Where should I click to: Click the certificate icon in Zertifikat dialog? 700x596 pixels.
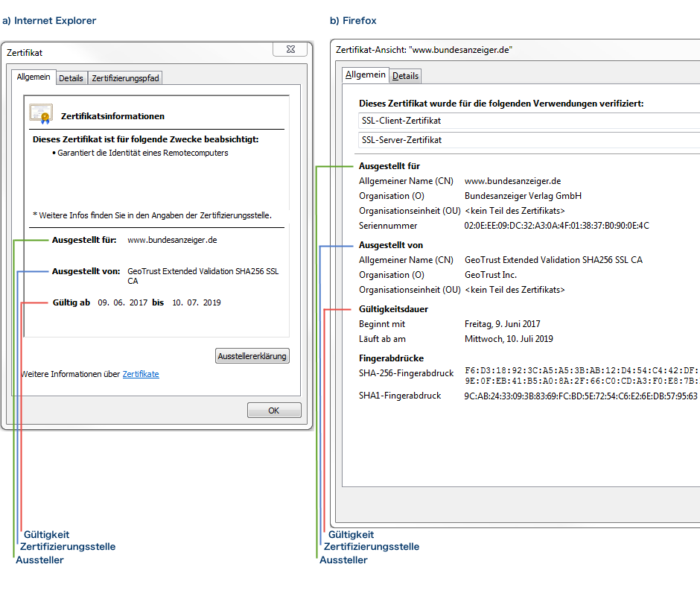(x=41, y=113)
